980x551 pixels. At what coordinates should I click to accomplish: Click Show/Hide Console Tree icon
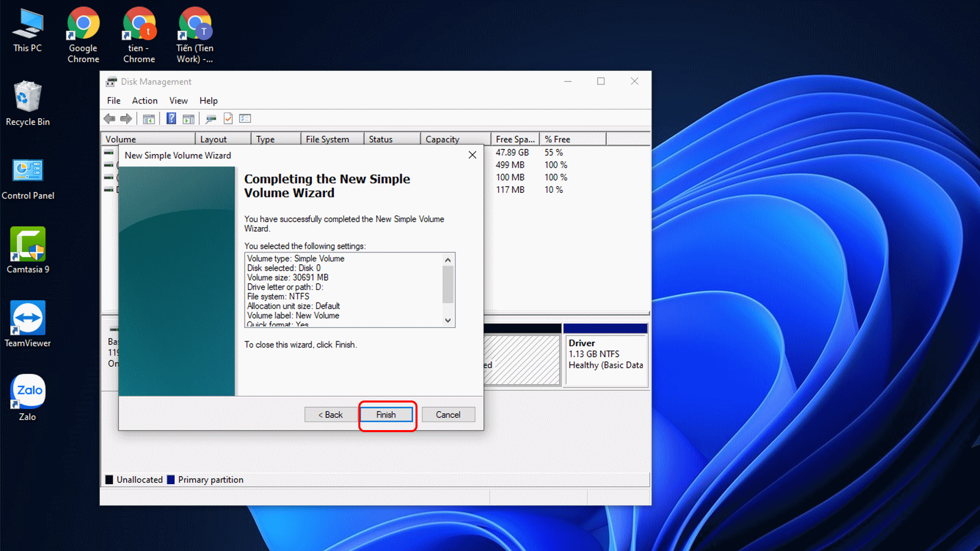149,119
